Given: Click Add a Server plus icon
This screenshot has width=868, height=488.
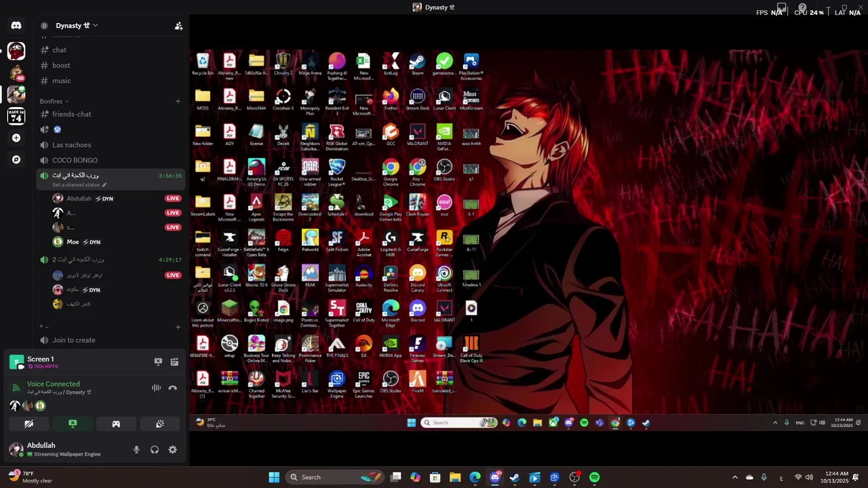Looking at the screenshot, I should click(16, 138).
